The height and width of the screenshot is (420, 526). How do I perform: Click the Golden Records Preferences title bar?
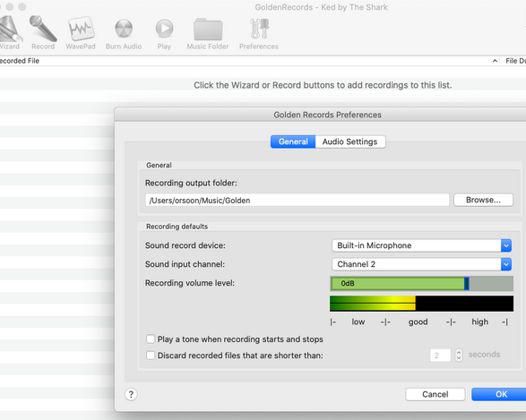(x=321, y=115)
